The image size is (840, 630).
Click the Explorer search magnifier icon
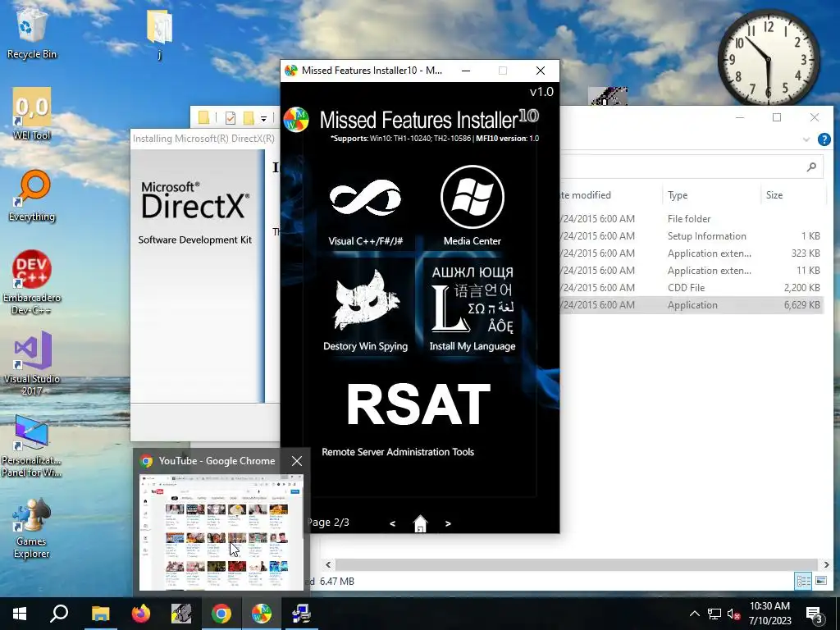pyautogui.click(x=811, y=167)
